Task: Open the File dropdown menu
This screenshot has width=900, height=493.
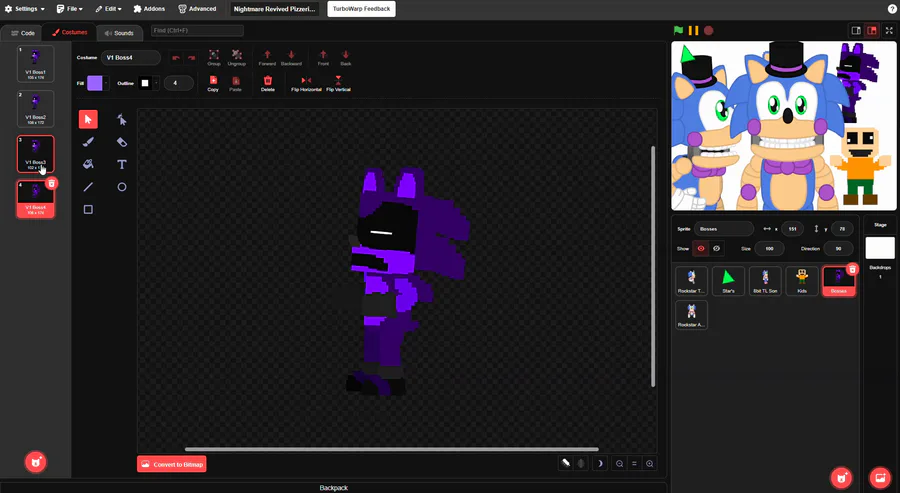Action: pyautogui.click(x=69, y=9)
